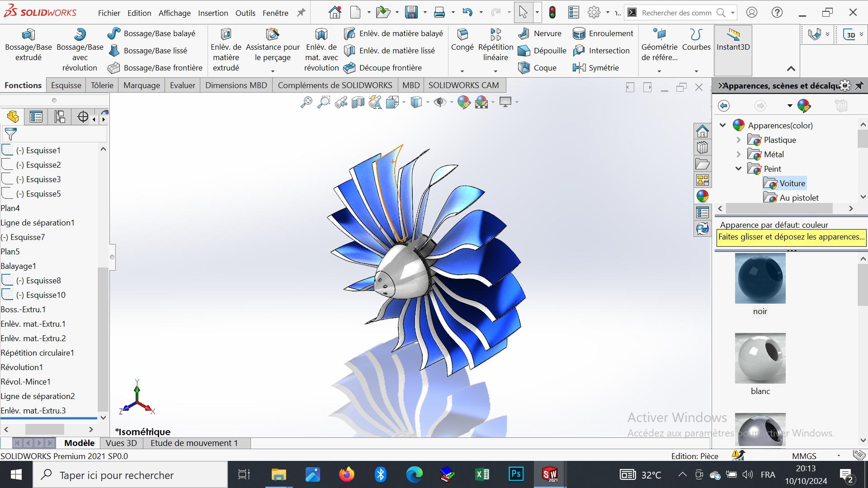Open Répétition linéaire dropdown arrow
The width and height of the screenshot is (868, 488).
pyautogui.click(x=495, y=71)
